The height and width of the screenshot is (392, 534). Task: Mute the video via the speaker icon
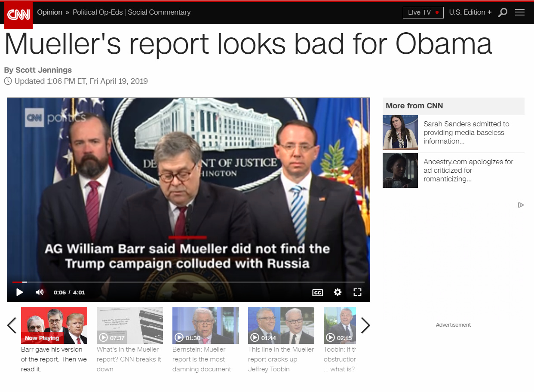click(x=40, y=292)
